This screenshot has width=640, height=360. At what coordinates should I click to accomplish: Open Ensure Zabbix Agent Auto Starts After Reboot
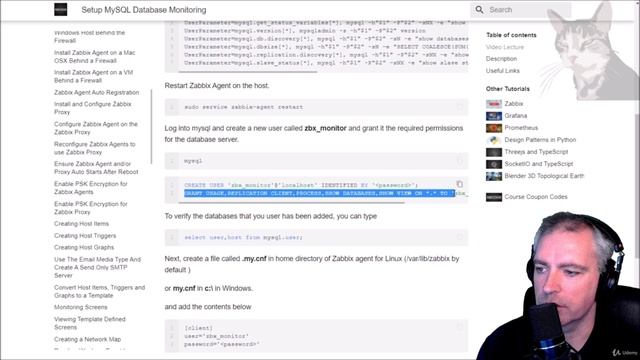pyautogui.click(x=96, y=168)
